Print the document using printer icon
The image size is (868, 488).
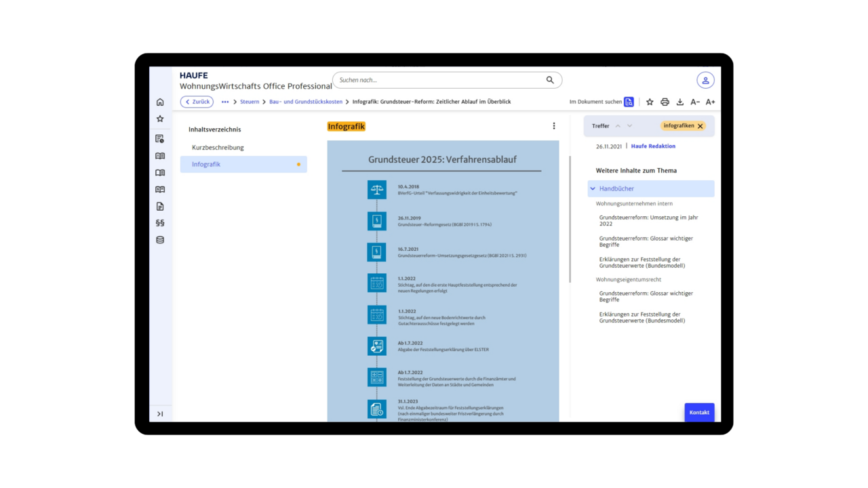point(665,102)
